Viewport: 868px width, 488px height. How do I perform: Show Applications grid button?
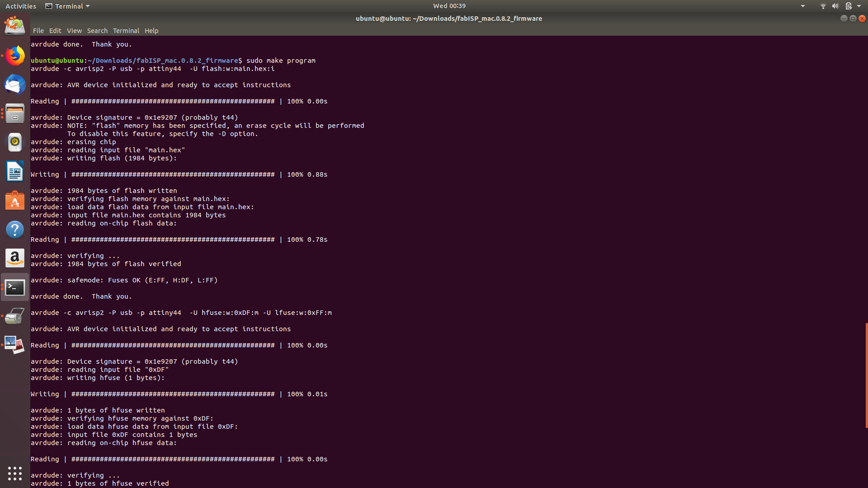pos(15,473)
